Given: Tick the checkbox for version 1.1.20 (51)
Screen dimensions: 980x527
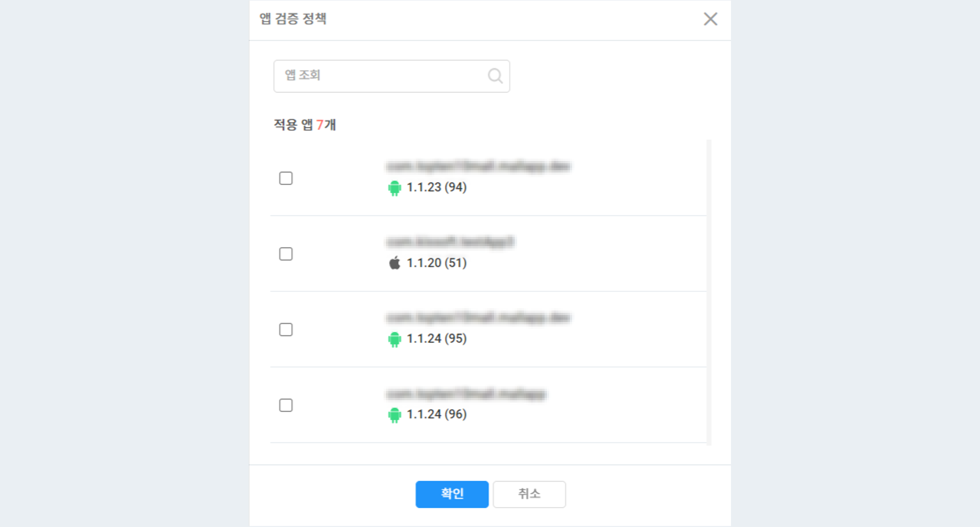Looking at the screenshot, I should click(x=286, y=254).
